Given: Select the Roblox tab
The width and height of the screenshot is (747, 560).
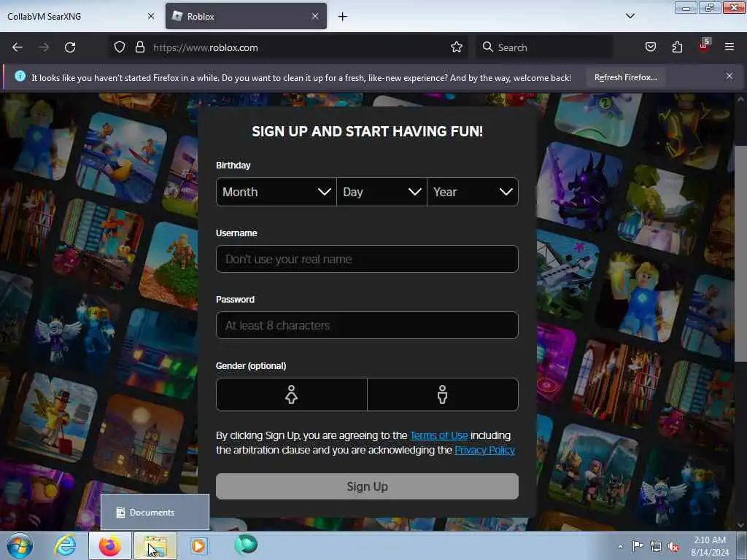Looking at the screenshot, I should point(246,16).
